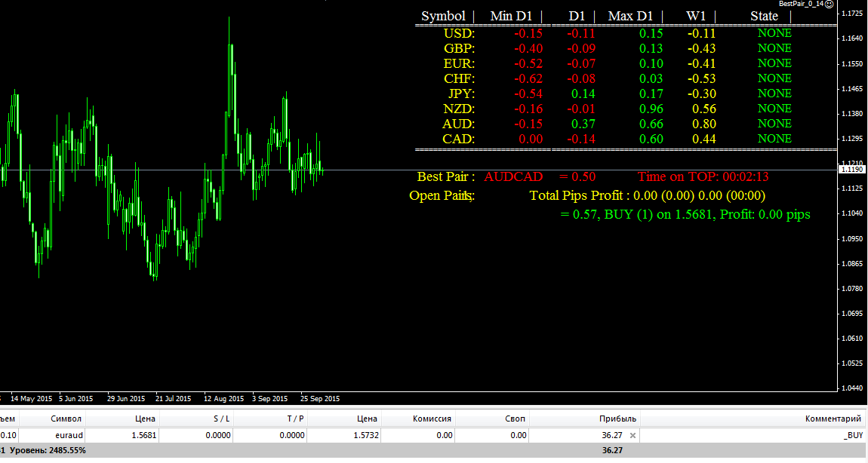Click the JPY: row label
The width and height of the screenshot is (868, 463).
tap(461, 94)
